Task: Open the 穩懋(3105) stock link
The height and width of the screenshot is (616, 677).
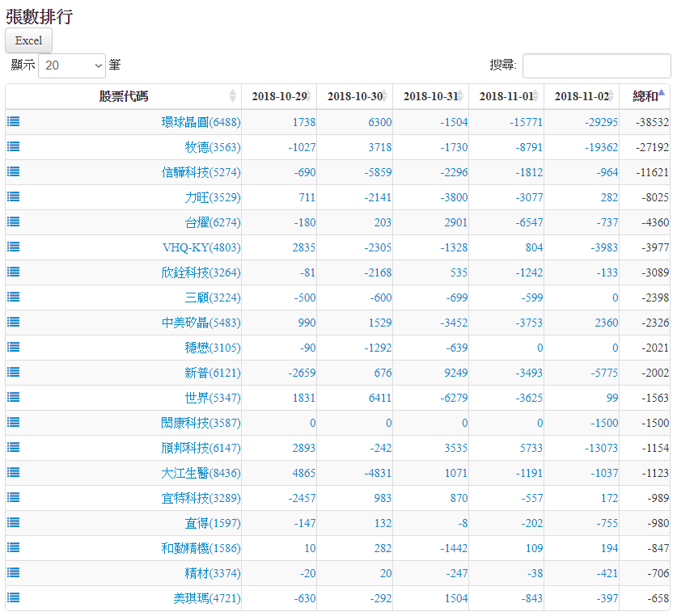Action: click(x=212, y=348)
